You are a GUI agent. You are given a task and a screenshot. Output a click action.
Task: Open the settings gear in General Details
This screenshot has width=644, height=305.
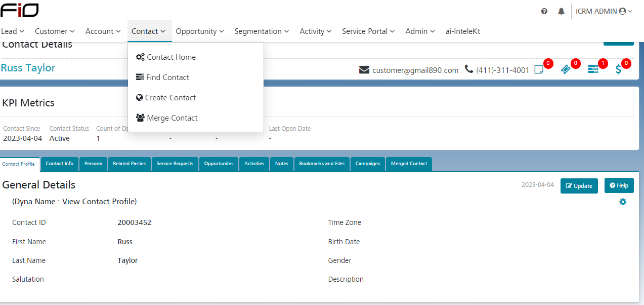coord(623,202)
